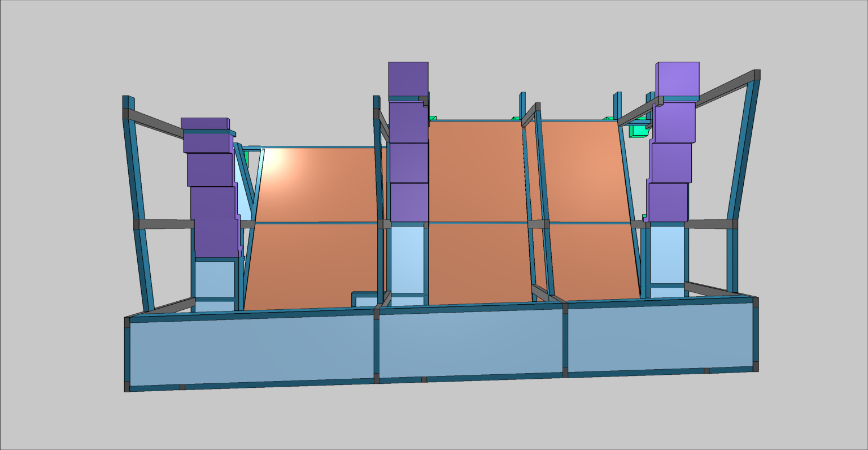Viewport: 868px width, 450px height.
Task: Select the light blue panel below right column
Action: pos(666,253)
